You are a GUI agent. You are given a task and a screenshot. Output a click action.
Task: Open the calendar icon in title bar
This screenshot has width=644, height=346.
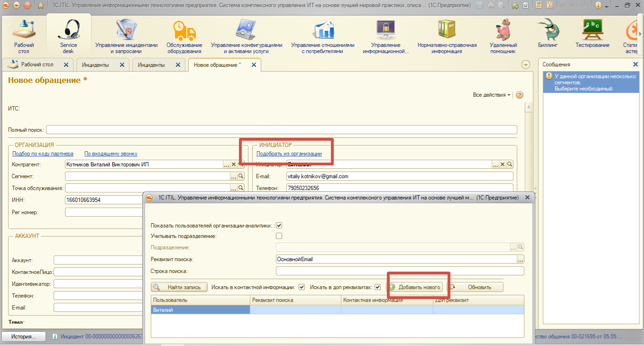tap(550, 5)
